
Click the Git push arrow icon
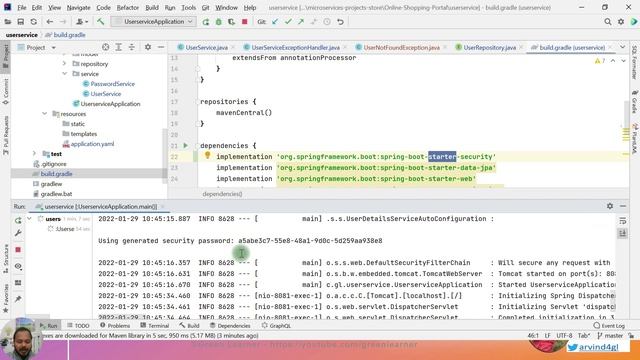click(x=301, y=22)
